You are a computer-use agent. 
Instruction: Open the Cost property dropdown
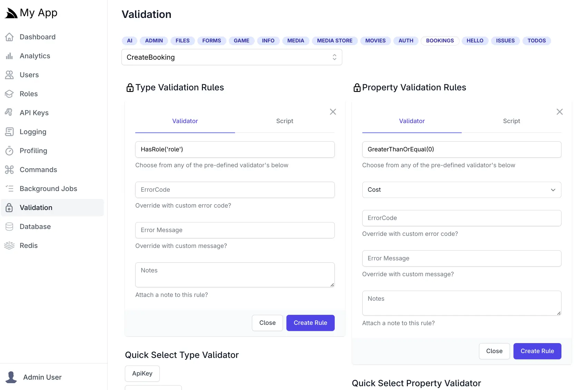[462, 190]
